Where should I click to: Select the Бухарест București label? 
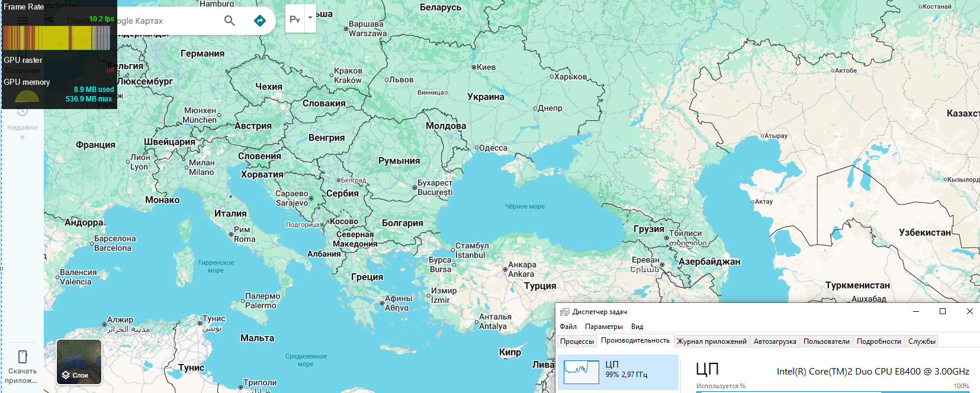[435, 187]
